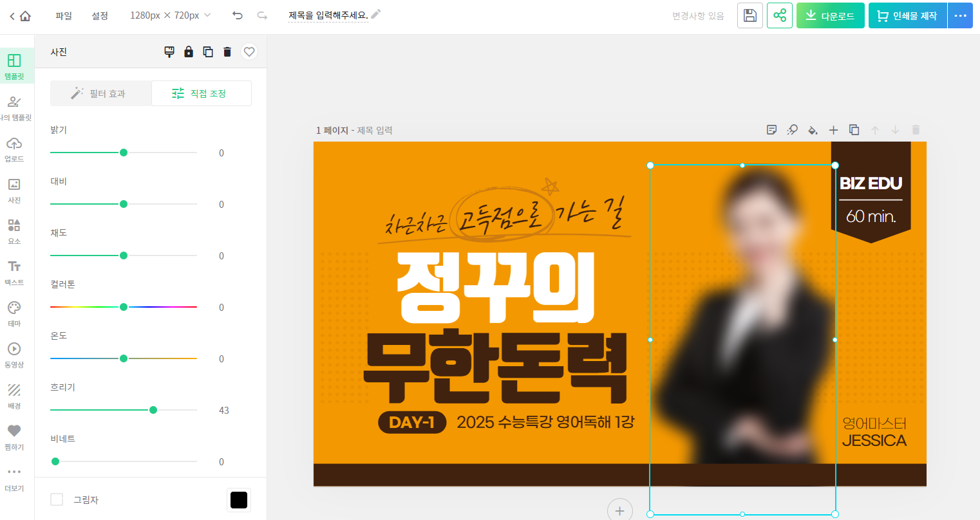Save the design with floppy disk icon
The height and width of the screenshot is (520, 980).
coord(750,15)
